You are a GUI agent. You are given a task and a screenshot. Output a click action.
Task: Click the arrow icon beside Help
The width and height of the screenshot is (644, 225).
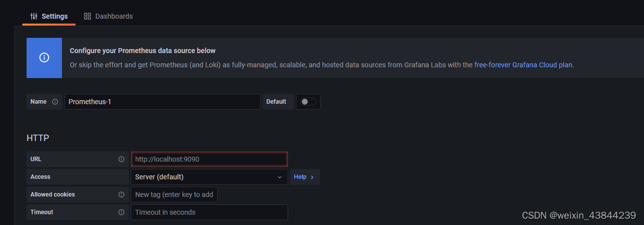(312, 177)
